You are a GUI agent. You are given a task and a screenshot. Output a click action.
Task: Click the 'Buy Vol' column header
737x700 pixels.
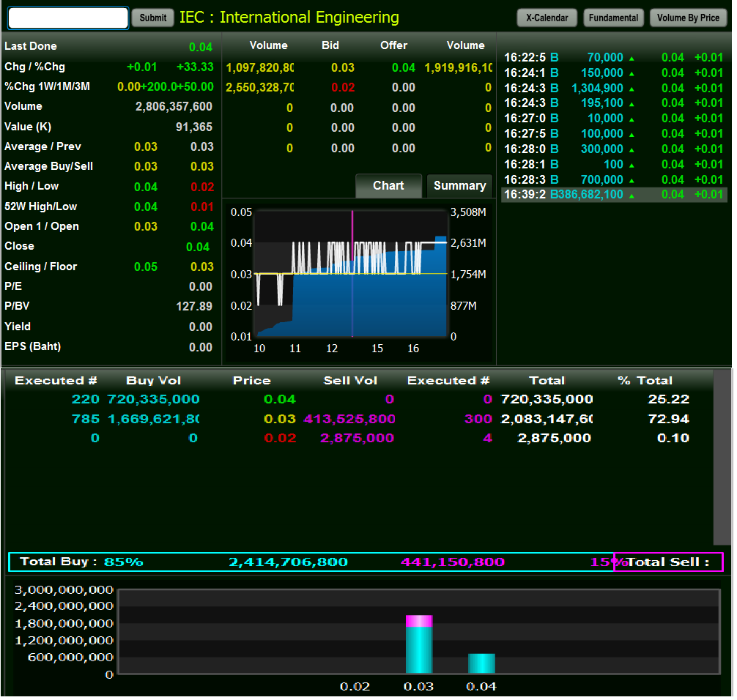153,381
